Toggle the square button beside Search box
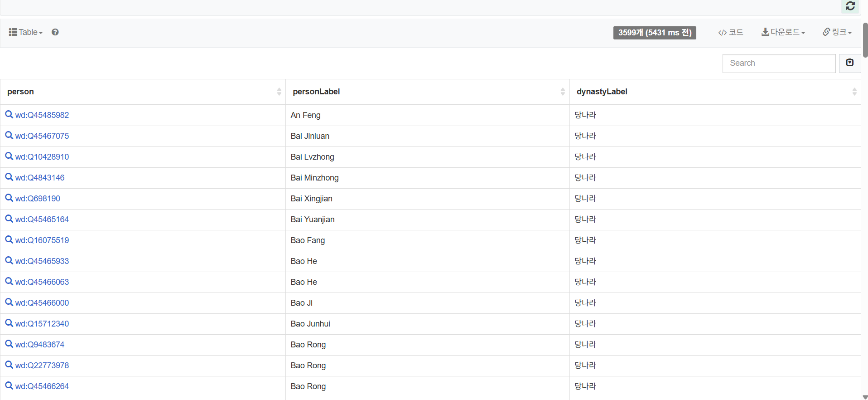The width and height of the screenshot is (868, 400). tap(850, 63)
